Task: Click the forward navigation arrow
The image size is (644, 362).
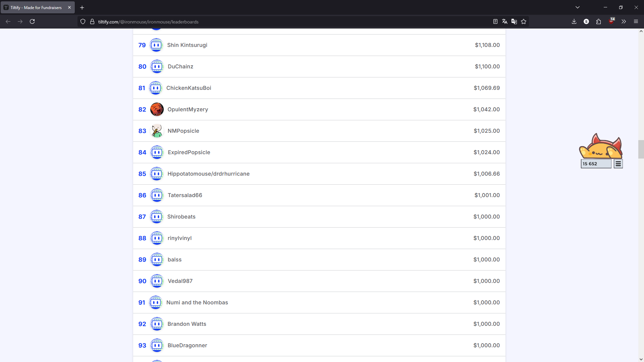Action: (20, 21)
